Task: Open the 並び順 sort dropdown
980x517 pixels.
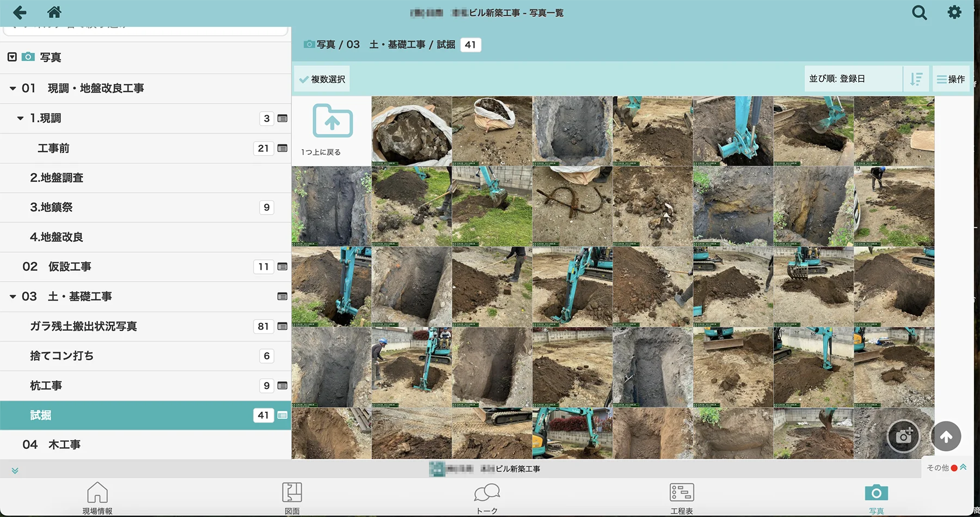Action: [x=853, y=79]
